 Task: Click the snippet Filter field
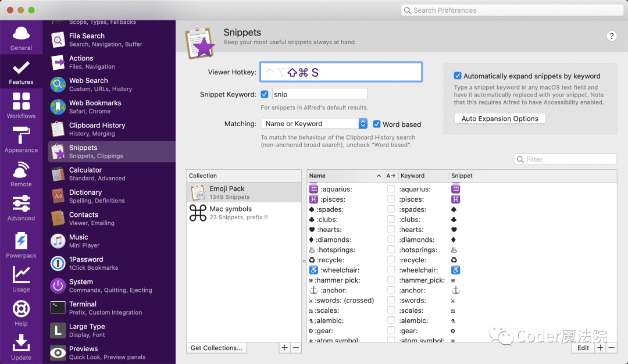[x=565, y=159]
